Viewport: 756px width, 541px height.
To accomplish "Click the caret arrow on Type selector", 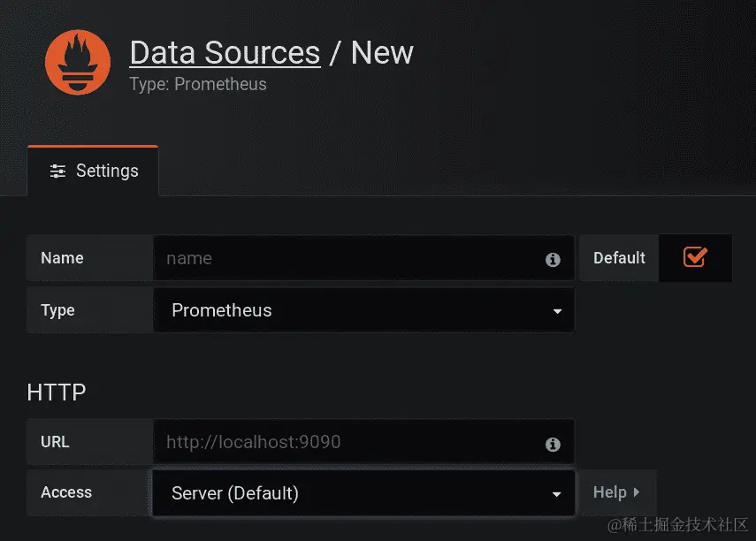I will coord(557,311).
